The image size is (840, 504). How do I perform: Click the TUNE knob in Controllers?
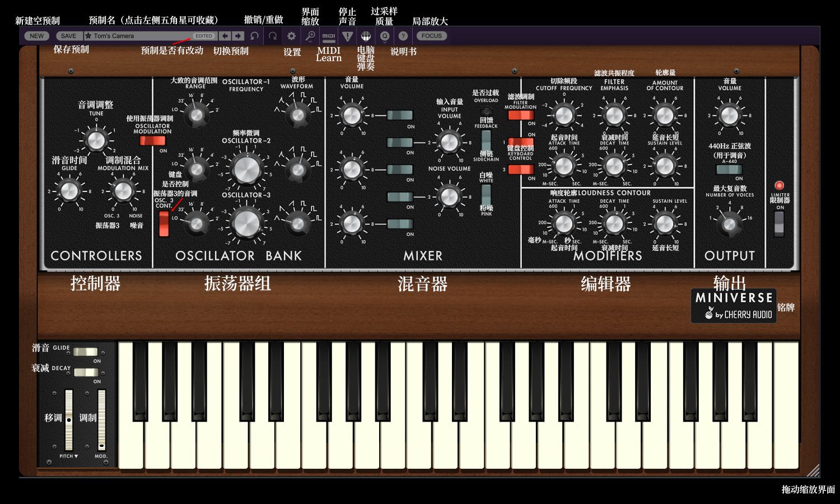pos(96,140)
